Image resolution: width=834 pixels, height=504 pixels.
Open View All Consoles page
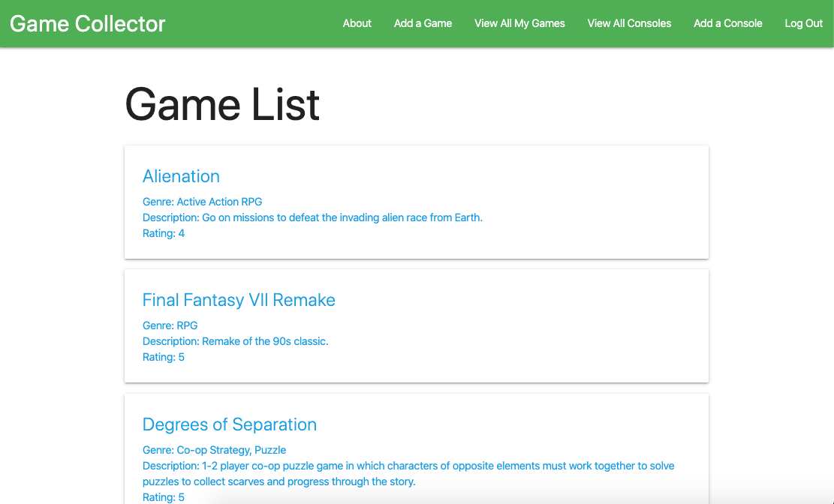(x=629, y=23)
